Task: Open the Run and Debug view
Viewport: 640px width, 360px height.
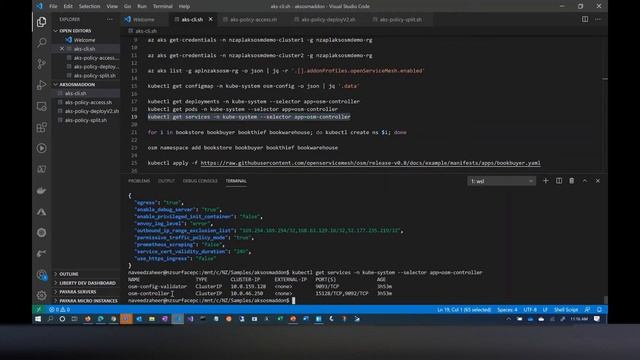Action: click(x=41, y=85)
